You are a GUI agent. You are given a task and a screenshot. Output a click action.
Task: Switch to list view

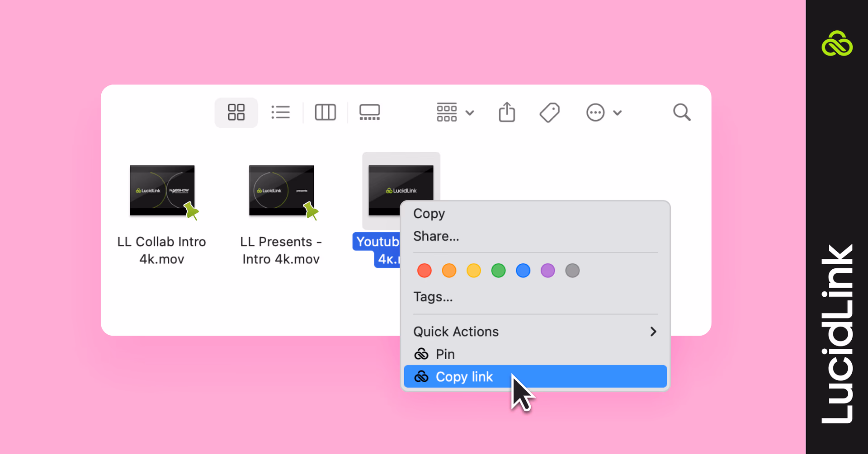[280, 112]
